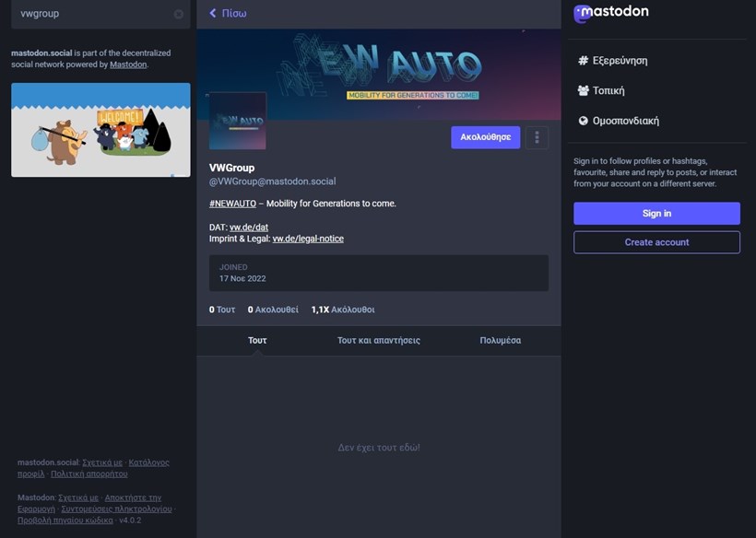756x538 pixels.
Task: Click the Sign in button
Action: 656,213
